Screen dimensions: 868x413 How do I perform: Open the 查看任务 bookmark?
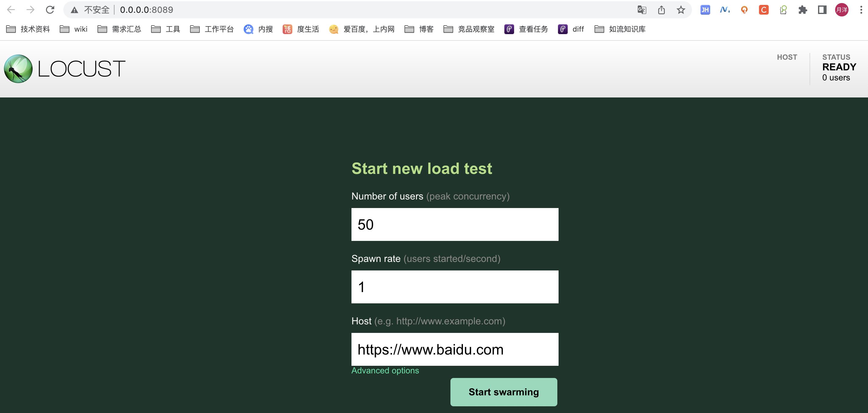point(526,29)
